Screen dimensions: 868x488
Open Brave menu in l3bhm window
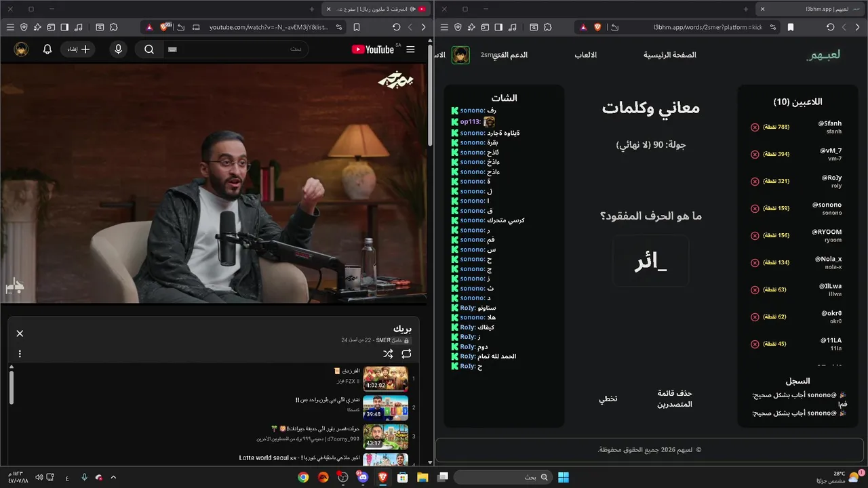444,27
